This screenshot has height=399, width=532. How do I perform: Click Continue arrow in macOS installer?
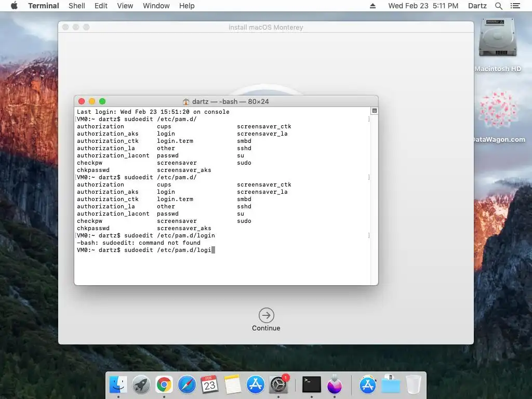click(x=267, y=315)
